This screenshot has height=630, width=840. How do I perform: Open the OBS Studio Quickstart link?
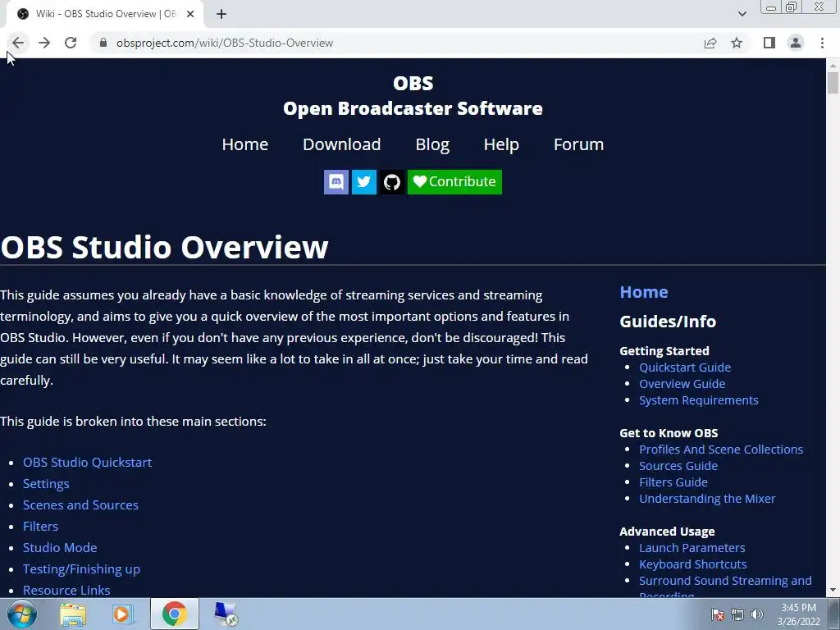[87, 463]
